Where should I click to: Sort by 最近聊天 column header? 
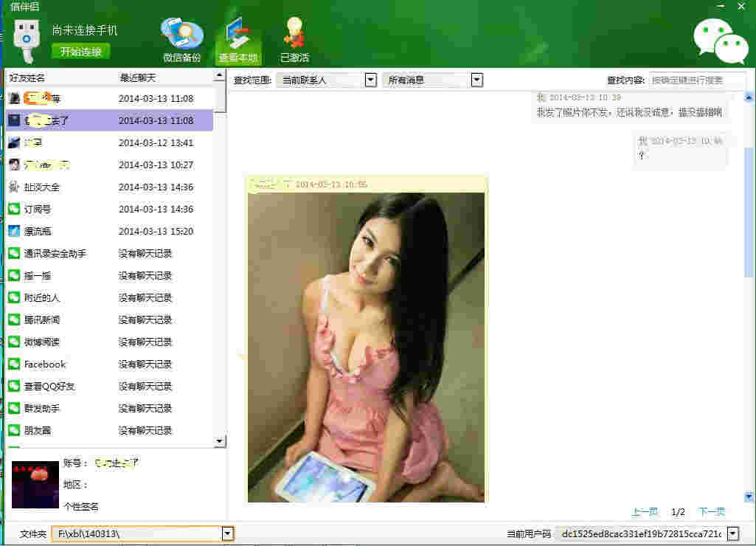(x=137, y=77)
